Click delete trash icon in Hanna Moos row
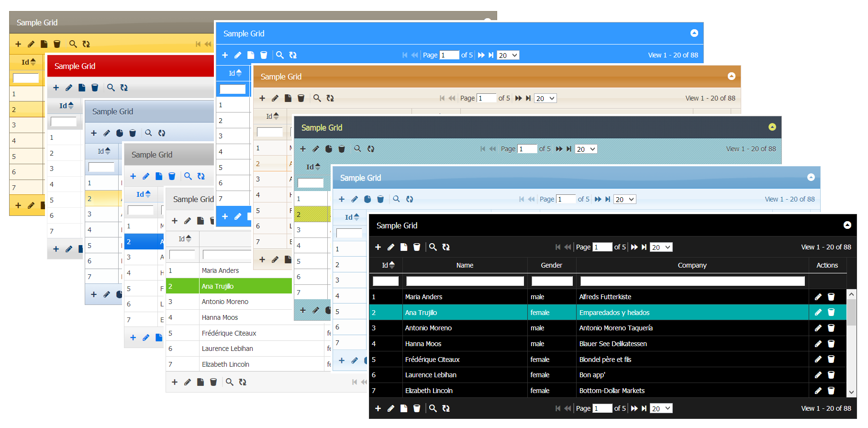Viewport: 868px width, 428px height. (x=831, y=344)
